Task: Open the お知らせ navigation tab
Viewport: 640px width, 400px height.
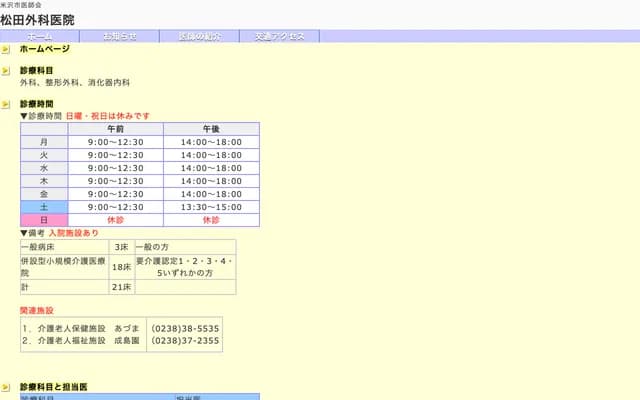Action: point(120,36)
